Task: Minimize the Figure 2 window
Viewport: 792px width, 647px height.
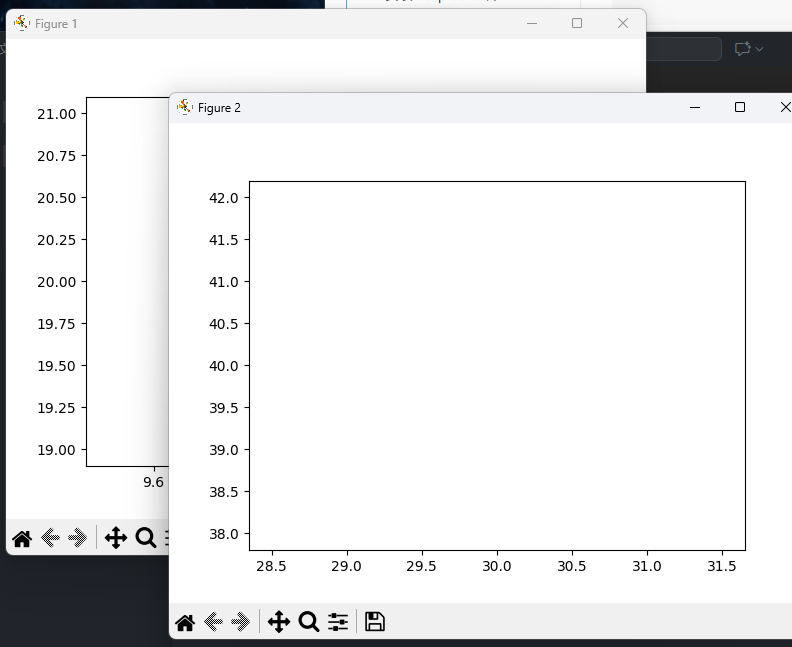Action: tap(695, 107)
